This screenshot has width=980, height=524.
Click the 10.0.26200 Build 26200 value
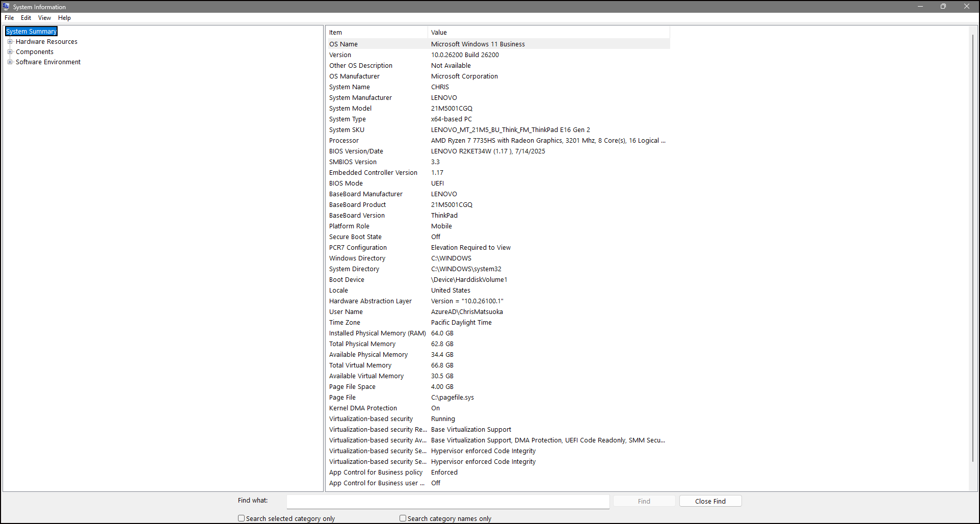pos(465,55)
